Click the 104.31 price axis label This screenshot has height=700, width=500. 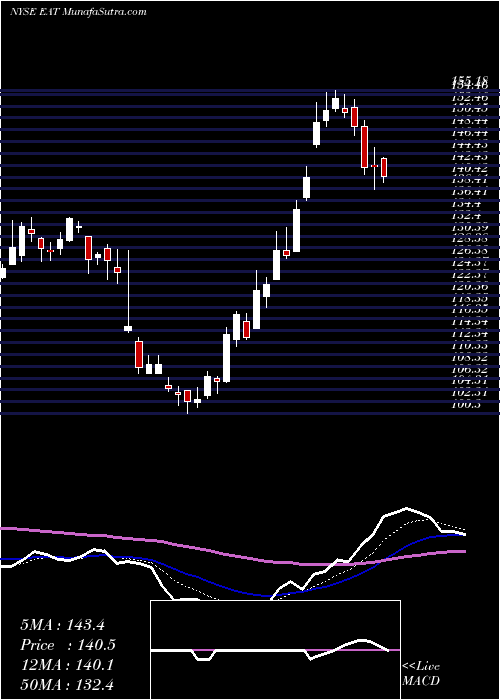point(469,381)
